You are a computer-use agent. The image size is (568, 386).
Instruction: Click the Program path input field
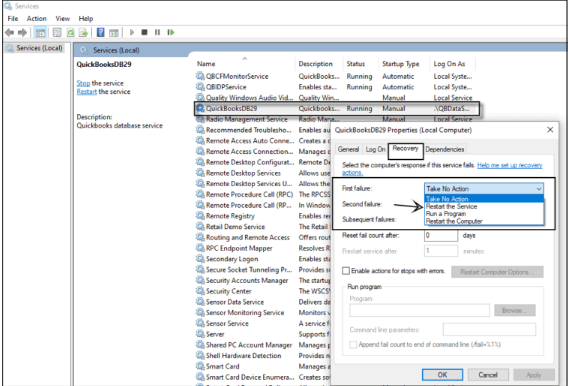click(x=419, y=310)
